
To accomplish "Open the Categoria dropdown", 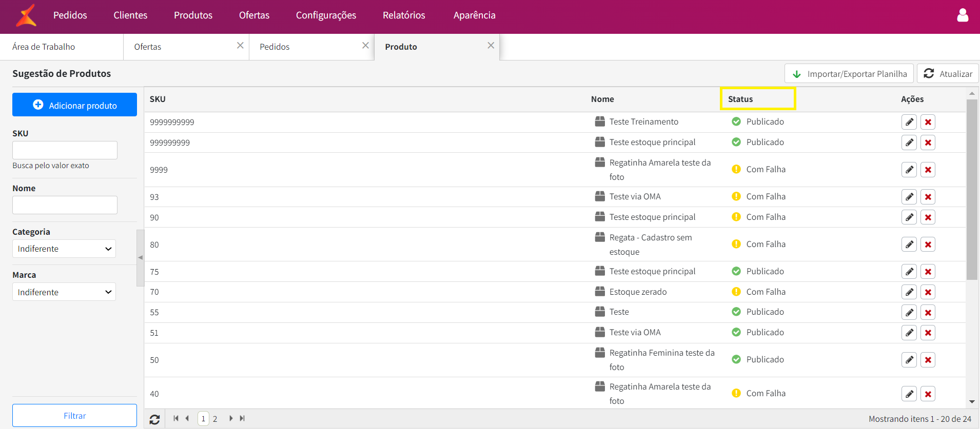I will pyautogui.click(x=64, y=249).
